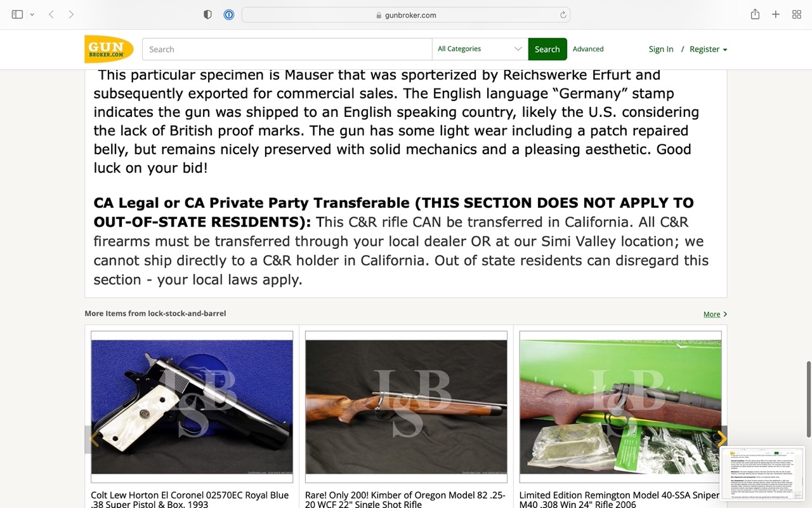Go back with the Safari back arrow
This screenshot has width=812, height=508.
click(51, 15)
